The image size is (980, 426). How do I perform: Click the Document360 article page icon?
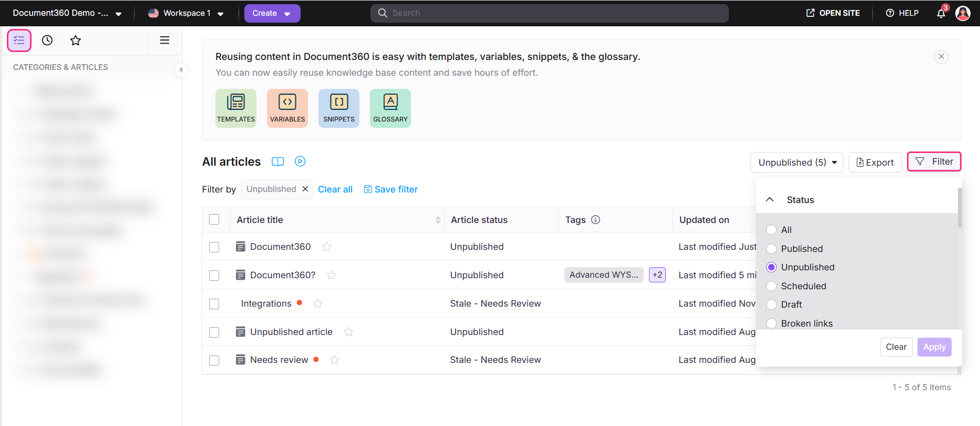pos(241,247)
